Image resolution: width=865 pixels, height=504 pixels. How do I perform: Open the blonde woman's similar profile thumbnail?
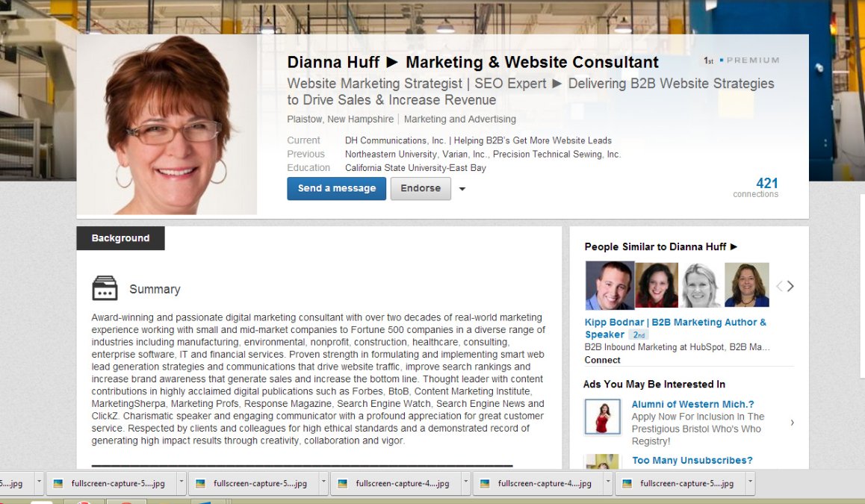(701, 285)
